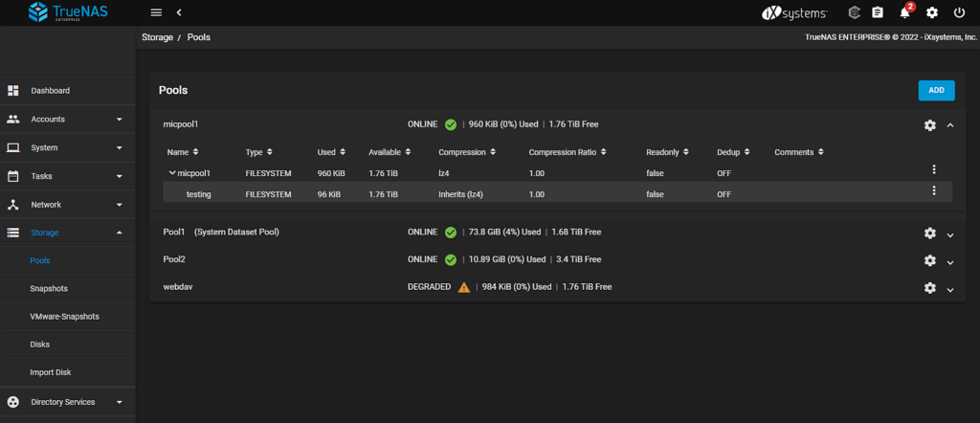Viewport: 980px width, 423px height.
Task: Collapse the micpool1 dataset tree row
Action: click(x=172, y=173)
